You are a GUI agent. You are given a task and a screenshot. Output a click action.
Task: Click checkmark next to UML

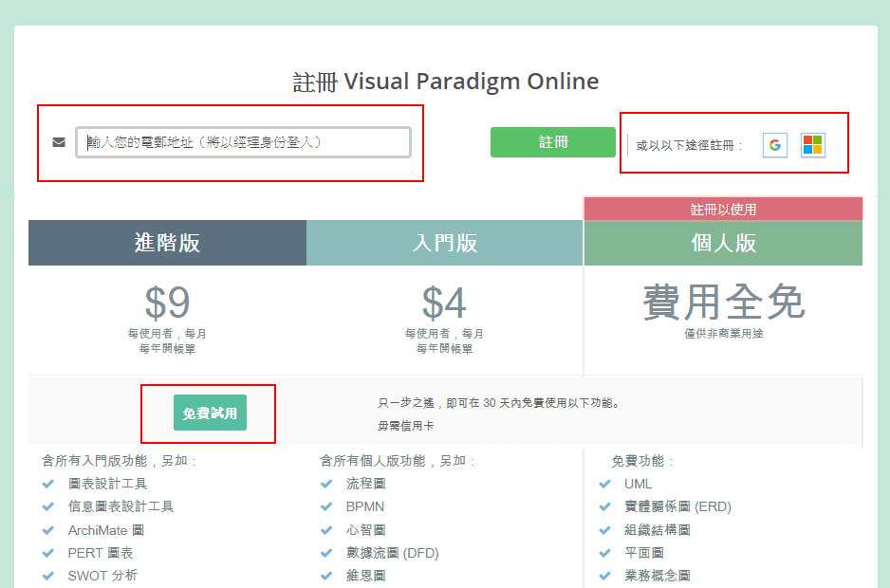pyautogui.click(x=605, y=484)
